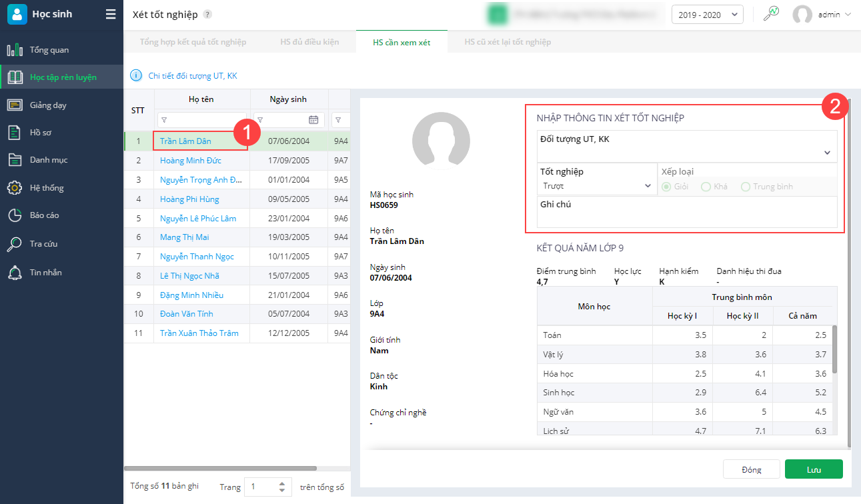Select the Giỏi radio option
This screenshot has width=861, height=504.
pyautogui.click(x=666, y=187)
